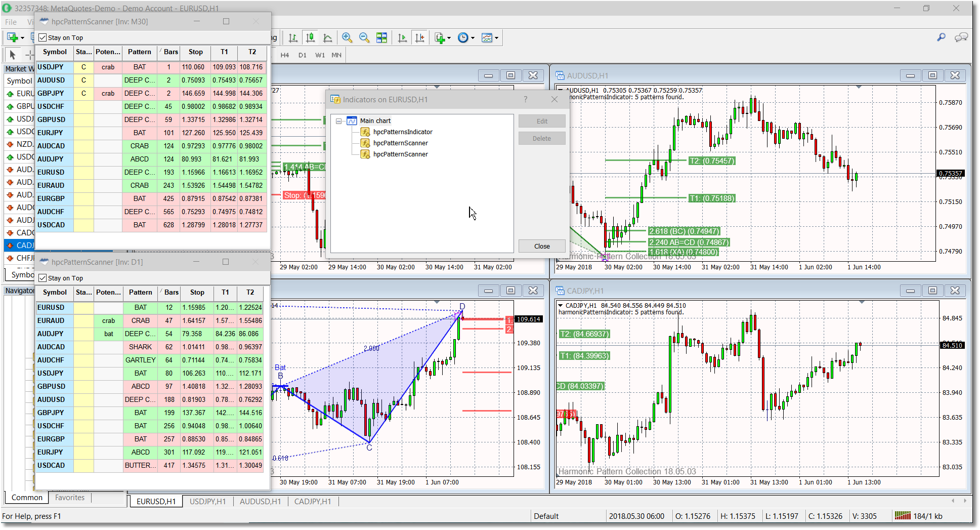Sort D1 scanner by Pattern column header

click(141, 293)
